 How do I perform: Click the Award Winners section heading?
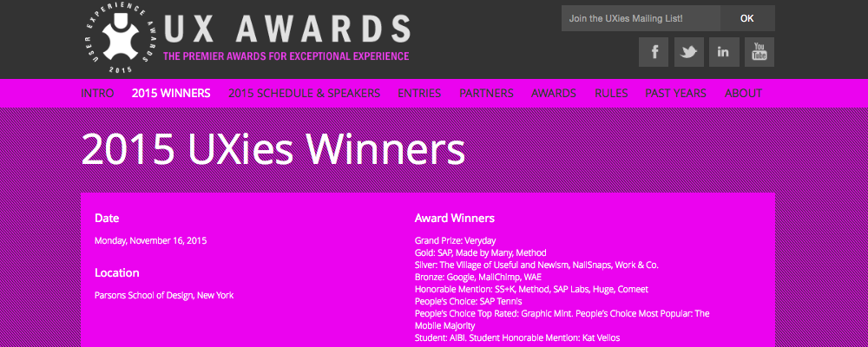point(454,218)
